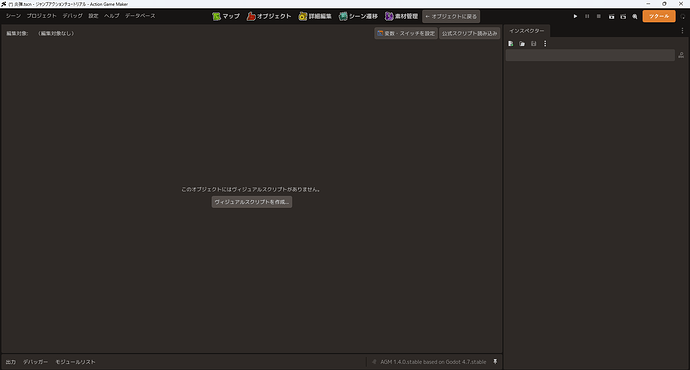
Task: Open the プロジェクト menu
Action: tap(41, 16)
